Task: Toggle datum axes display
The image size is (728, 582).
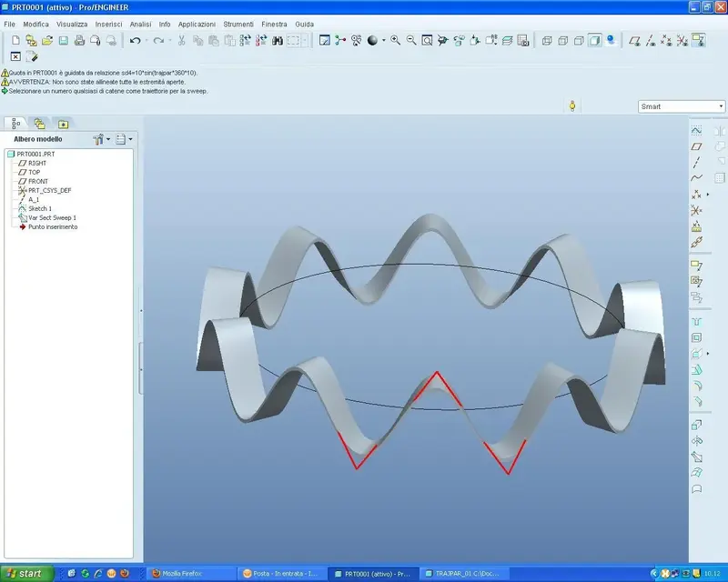Action: click(651, 40)
